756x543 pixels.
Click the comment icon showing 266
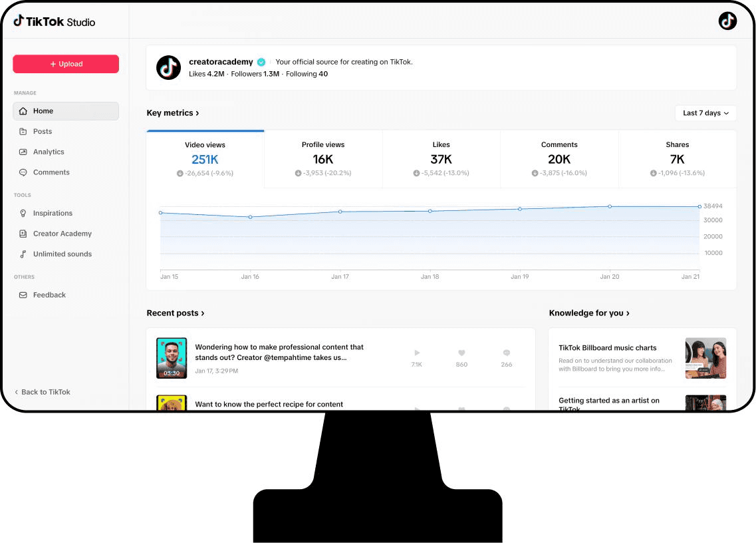click(506, 353)
